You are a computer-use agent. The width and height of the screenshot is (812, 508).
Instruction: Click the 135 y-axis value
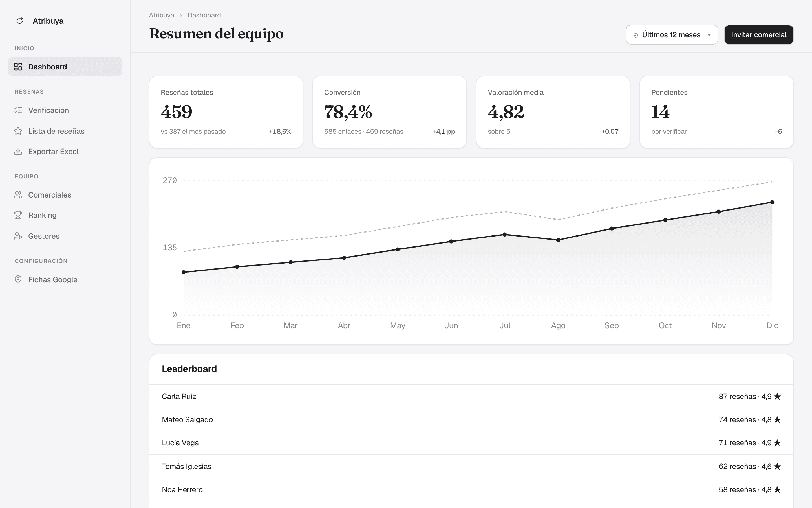[x=170, y=248]
